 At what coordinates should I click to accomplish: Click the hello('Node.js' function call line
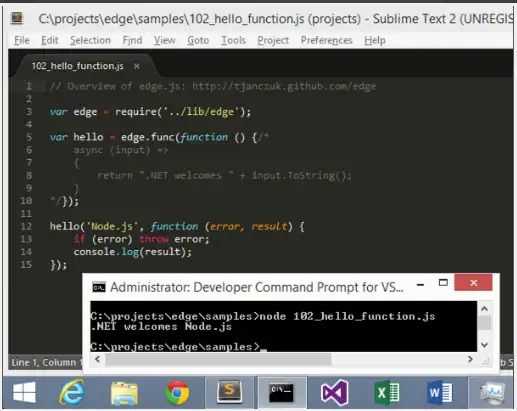tap(177, 227)
